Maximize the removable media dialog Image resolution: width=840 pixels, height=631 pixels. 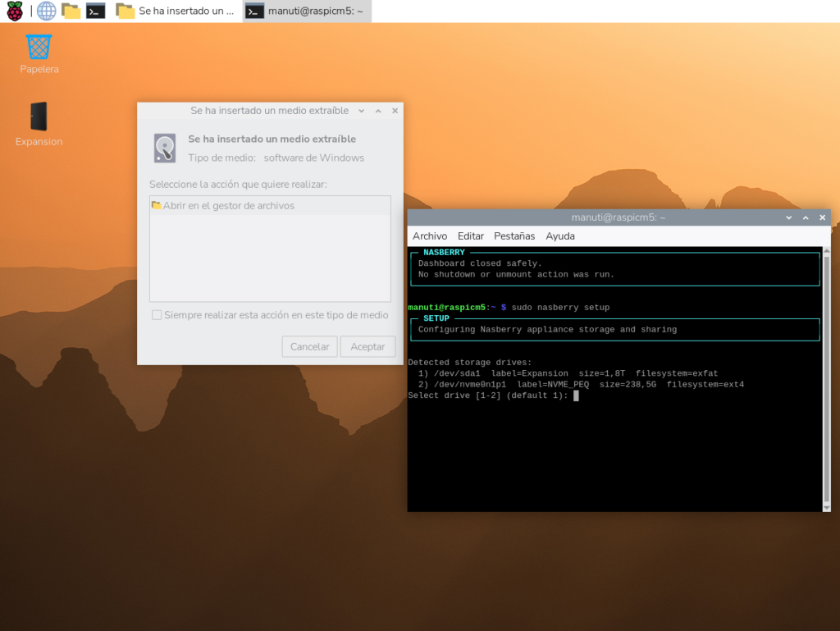pyautogui.click(x=378, y=111)
